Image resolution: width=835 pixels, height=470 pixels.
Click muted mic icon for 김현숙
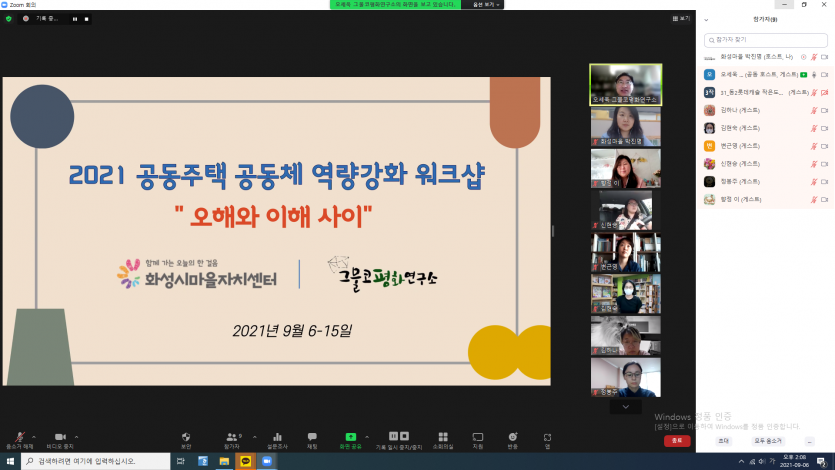pos(814,128)
